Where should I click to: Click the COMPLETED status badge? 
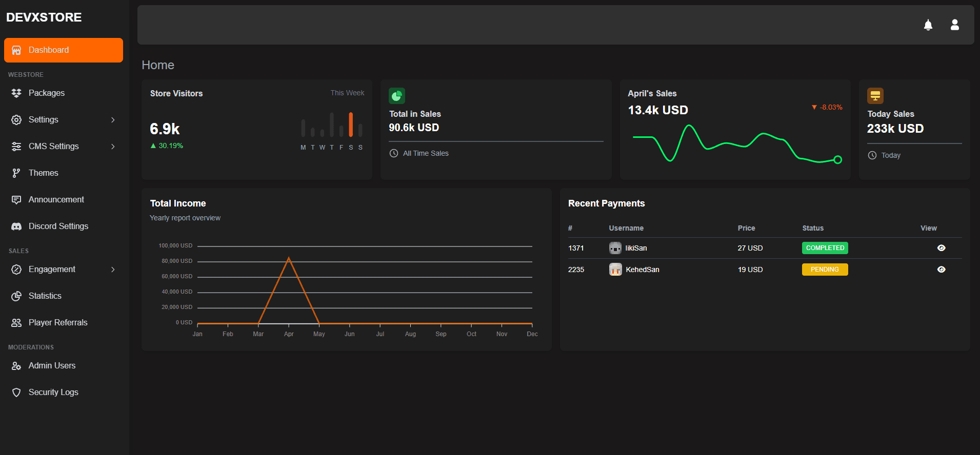pyautogui.click(x=825, y=248)
